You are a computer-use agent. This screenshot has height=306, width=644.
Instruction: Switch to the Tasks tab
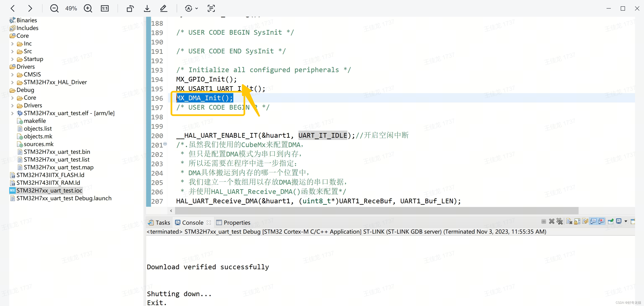point(159,223)
